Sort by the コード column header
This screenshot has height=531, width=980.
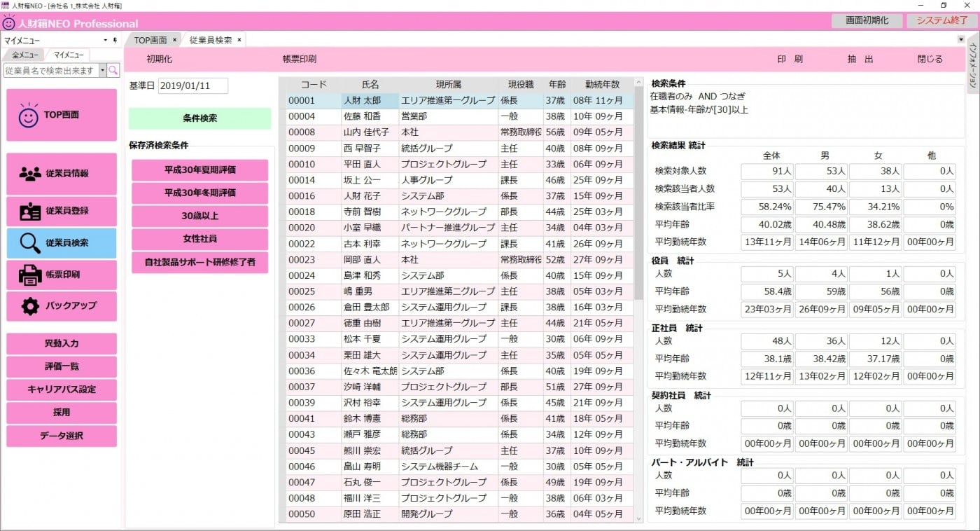click(x=313, y=85)
